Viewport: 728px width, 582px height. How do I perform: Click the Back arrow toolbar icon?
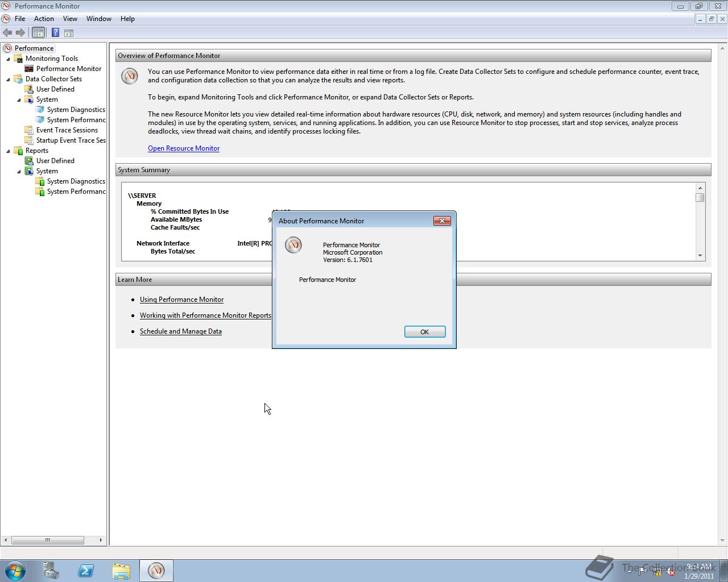click(7, 33)
